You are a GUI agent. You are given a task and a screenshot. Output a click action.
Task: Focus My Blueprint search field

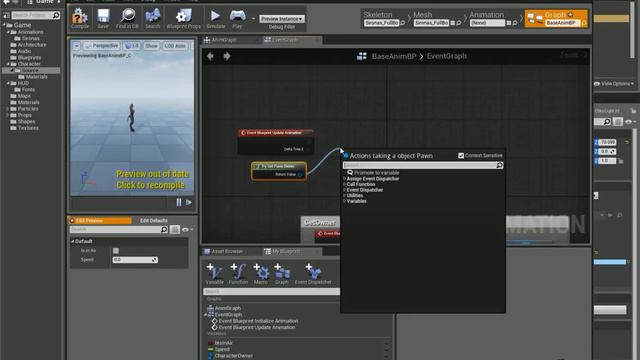tap(271, 291)
